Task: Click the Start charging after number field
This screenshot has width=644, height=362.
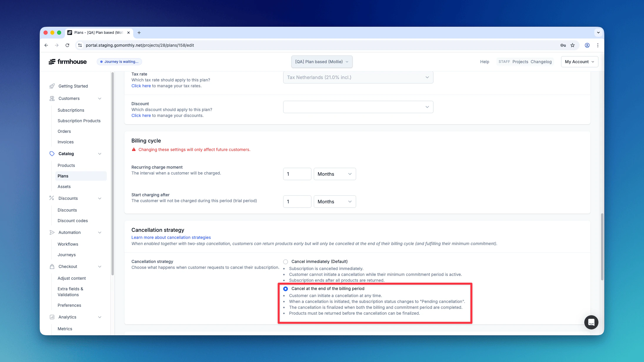Action: click(x=297, y=202)
